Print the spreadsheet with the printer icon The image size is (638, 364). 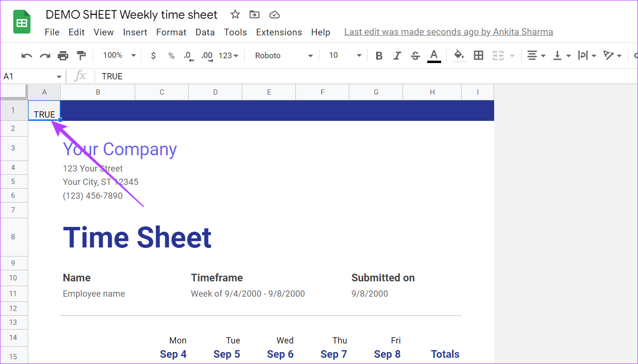coord(63,56)
